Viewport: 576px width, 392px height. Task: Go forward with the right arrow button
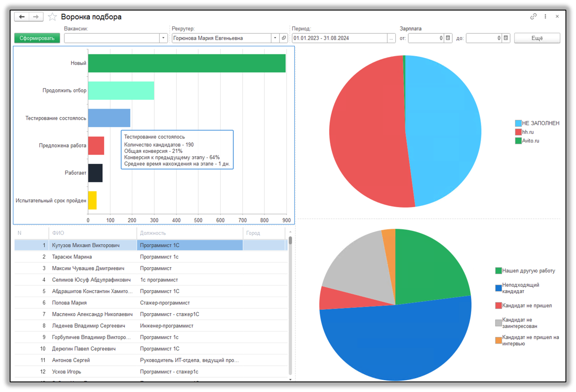[x=36, y=17]
